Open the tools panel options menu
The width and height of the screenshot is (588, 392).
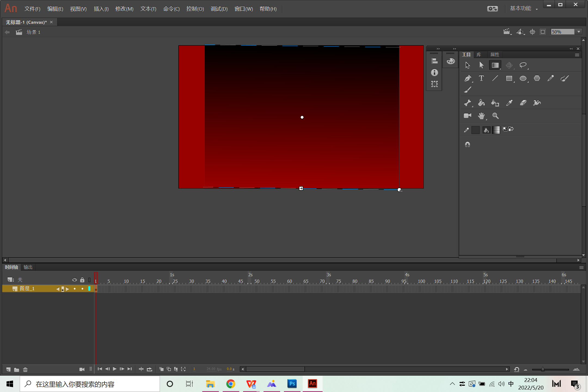577,55
